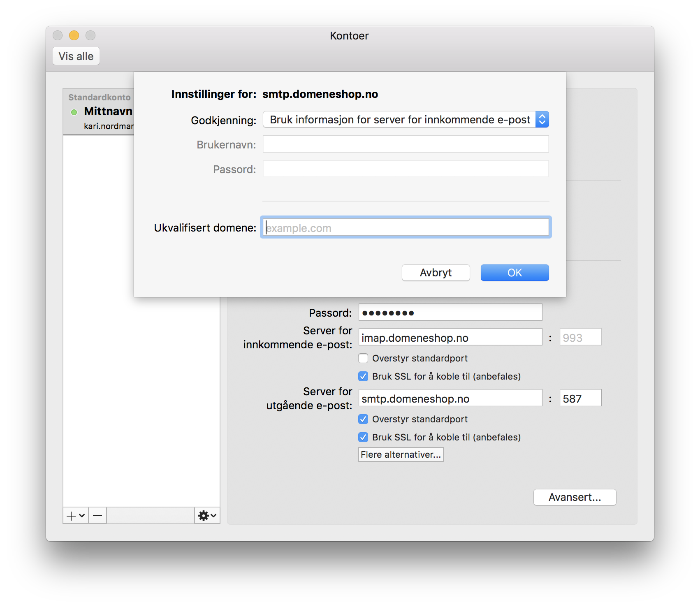Click the Ukvalifisert domene text field
Screen dimensions: 700x607
[406, 227]
